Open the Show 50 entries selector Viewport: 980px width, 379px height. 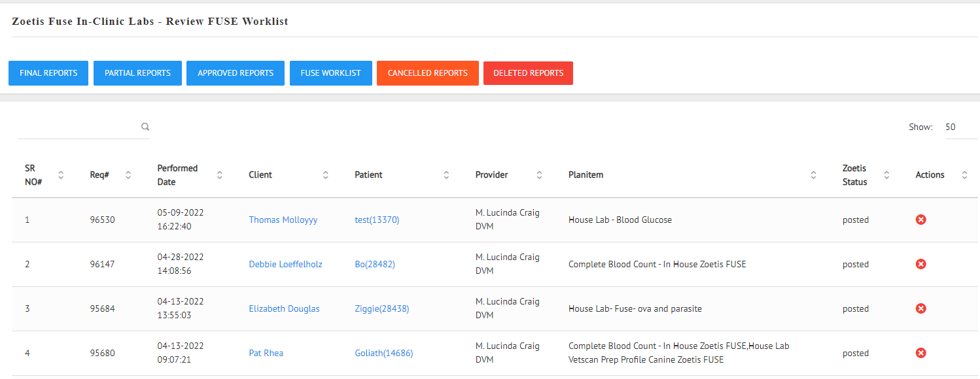point(961,127)
